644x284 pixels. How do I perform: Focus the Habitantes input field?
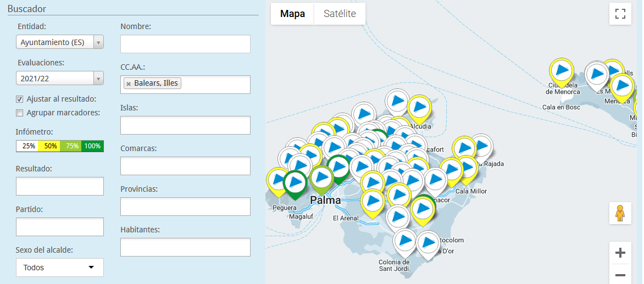(185, 247)
